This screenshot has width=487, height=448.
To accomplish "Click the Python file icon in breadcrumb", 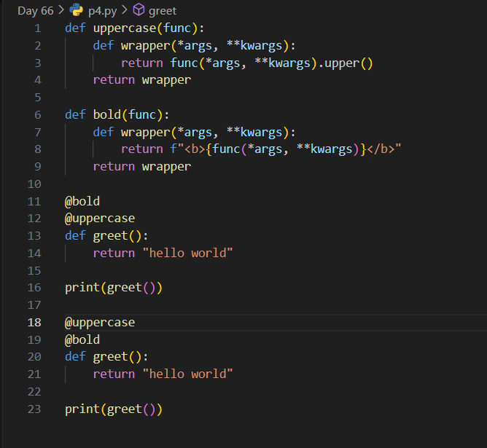I will tap(76, 10).
